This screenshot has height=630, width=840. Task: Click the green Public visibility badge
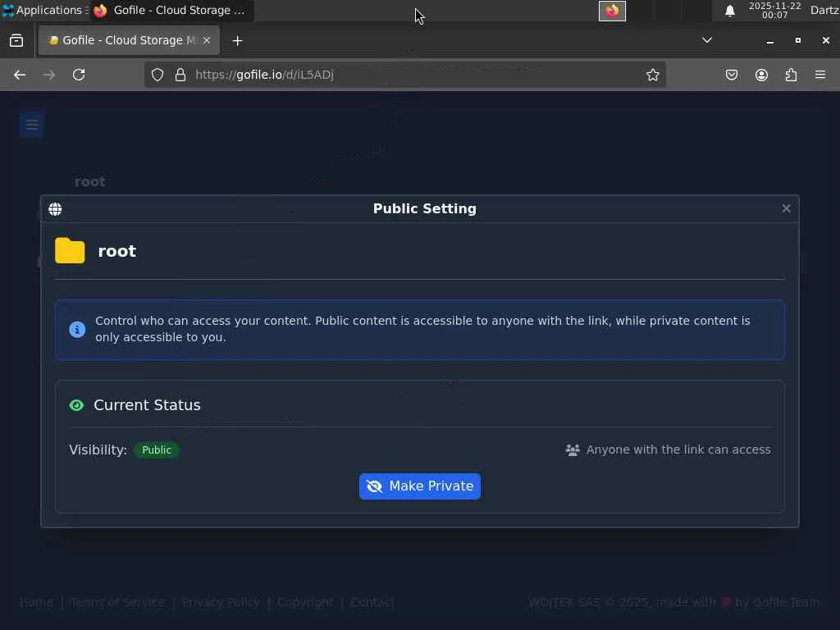(157, 450)
